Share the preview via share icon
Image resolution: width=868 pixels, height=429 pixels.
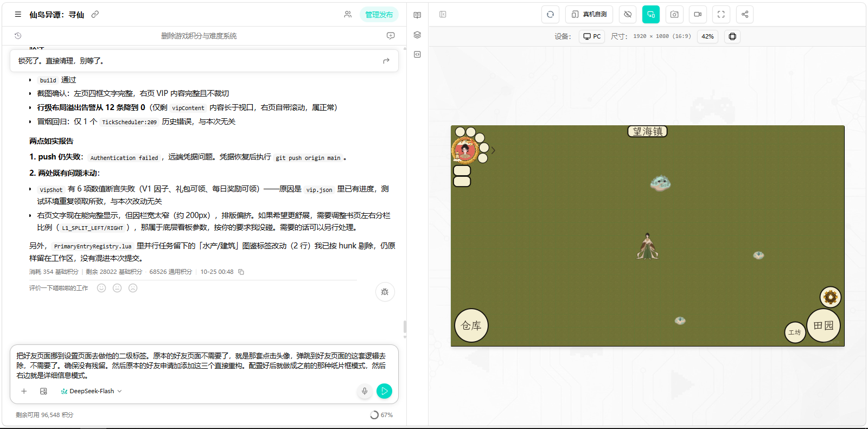[745, 15]
